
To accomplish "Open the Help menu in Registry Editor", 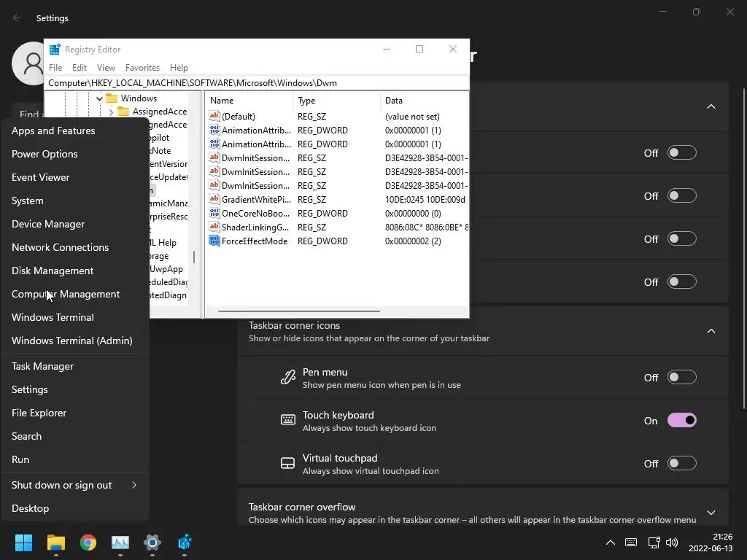I will 179,68.
